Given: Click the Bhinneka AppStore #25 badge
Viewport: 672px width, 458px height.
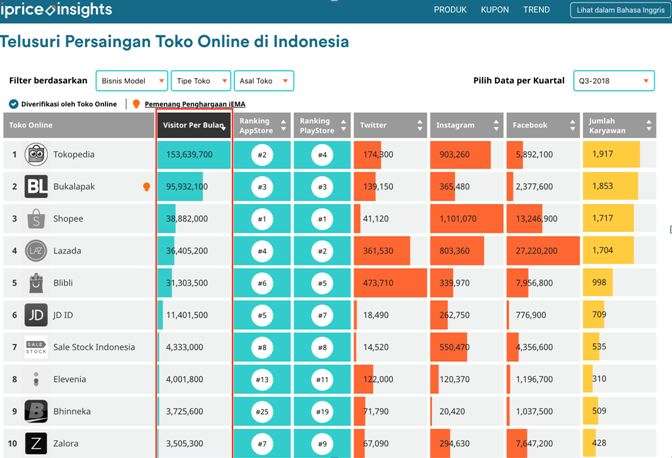Looking at the screenshot, I should 262,412.
